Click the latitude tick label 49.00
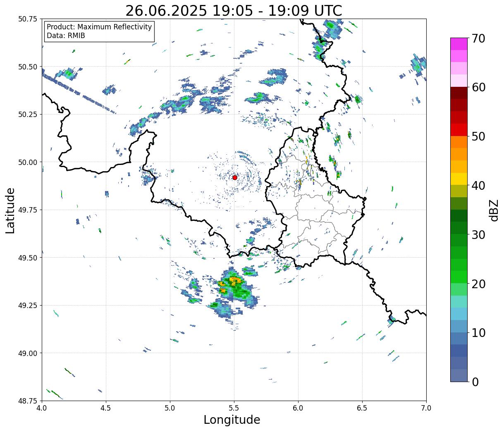 28,353
